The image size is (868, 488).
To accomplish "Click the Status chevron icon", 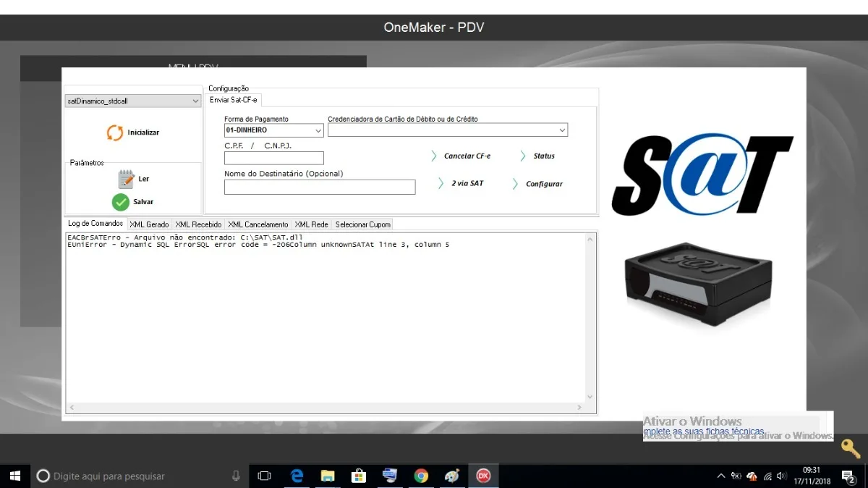I will tap(523, 156).
